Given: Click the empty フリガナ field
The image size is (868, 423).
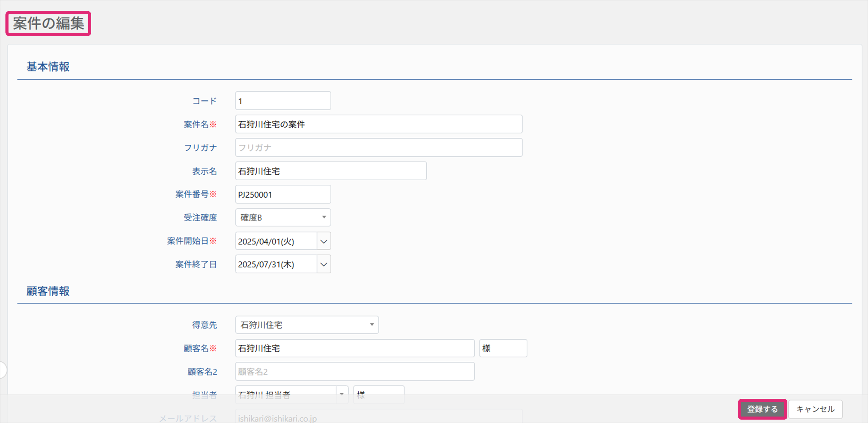Looking at the screenshot, I should point(378,148).
